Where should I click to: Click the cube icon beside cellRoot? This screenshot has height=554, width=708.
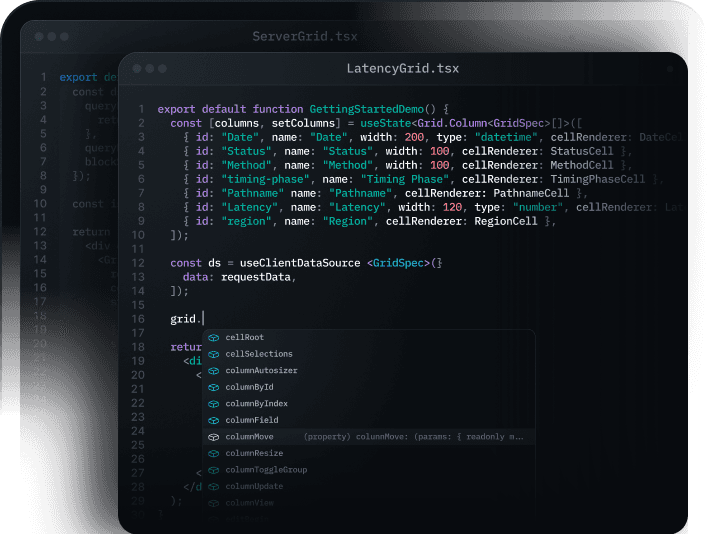click(x=214, y=338)
